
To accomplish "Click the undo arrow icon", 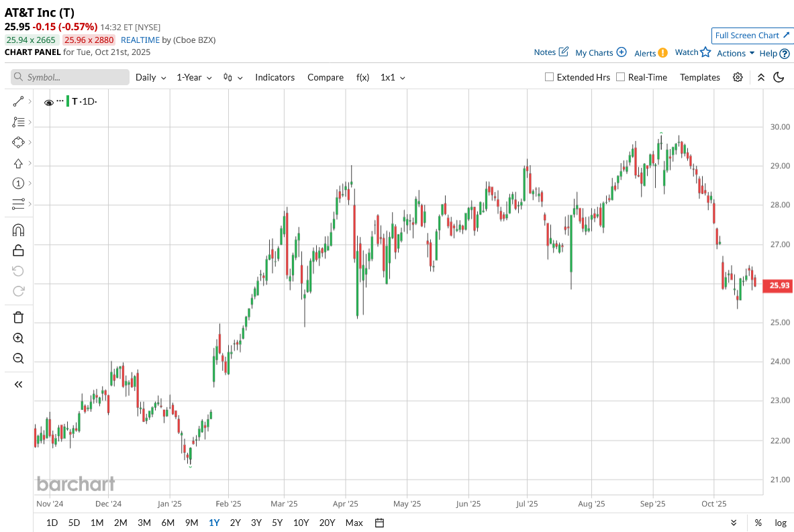I will pyautogui.click(x=18, y=271).
